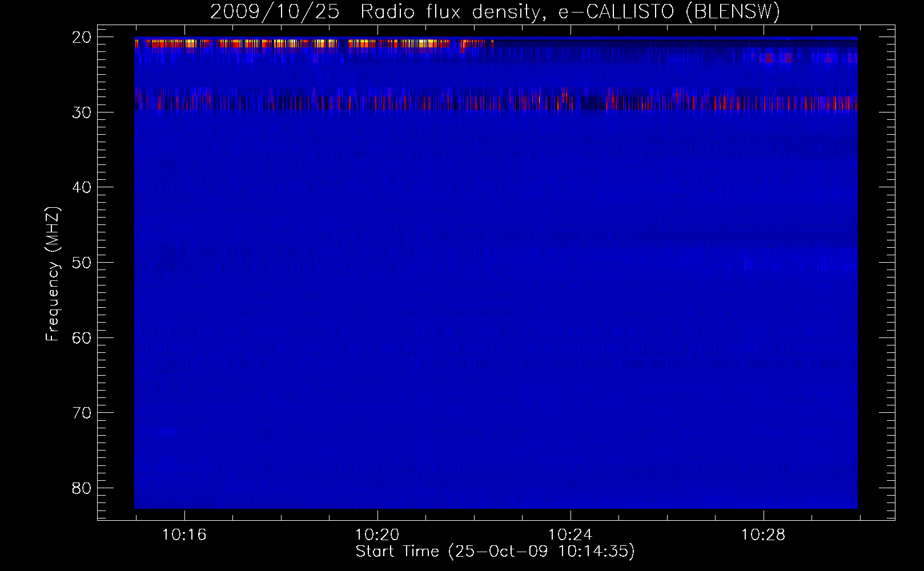Click the 30 MHz frequency tick label
Image resolution: width=924 pixels, height=571 pixels.
[x=82, y=112]
